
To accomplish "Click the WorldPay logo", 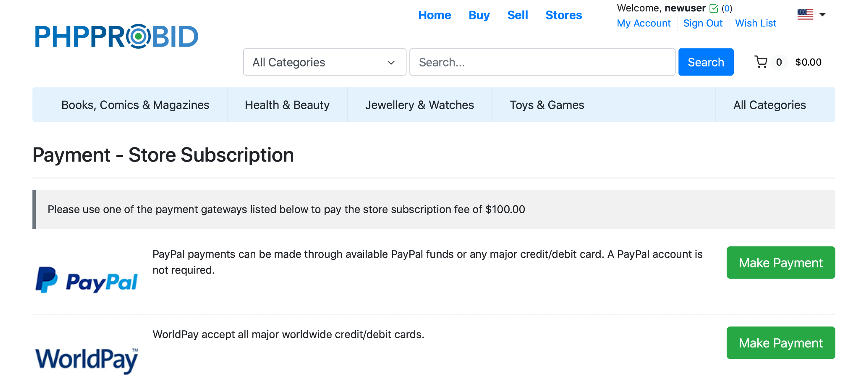I will (87, 359).
